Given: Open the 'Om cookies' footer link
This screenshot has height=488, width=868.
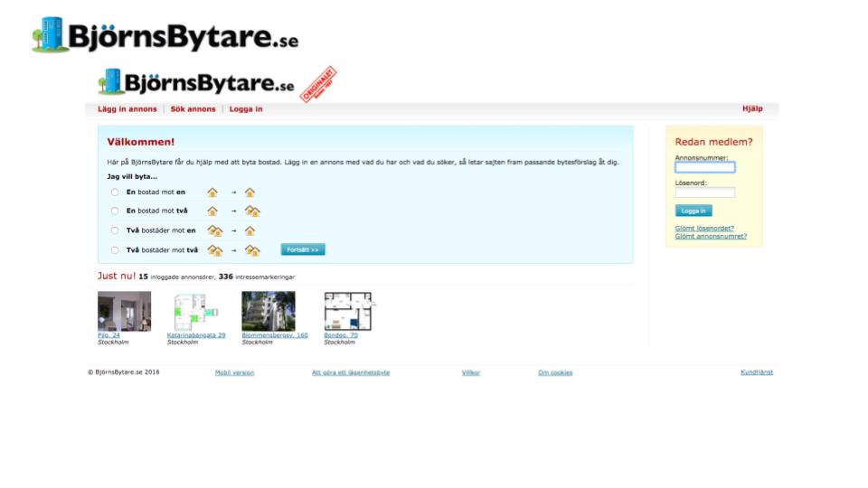Looking at the screenshot, I should (x=555, y=373).
